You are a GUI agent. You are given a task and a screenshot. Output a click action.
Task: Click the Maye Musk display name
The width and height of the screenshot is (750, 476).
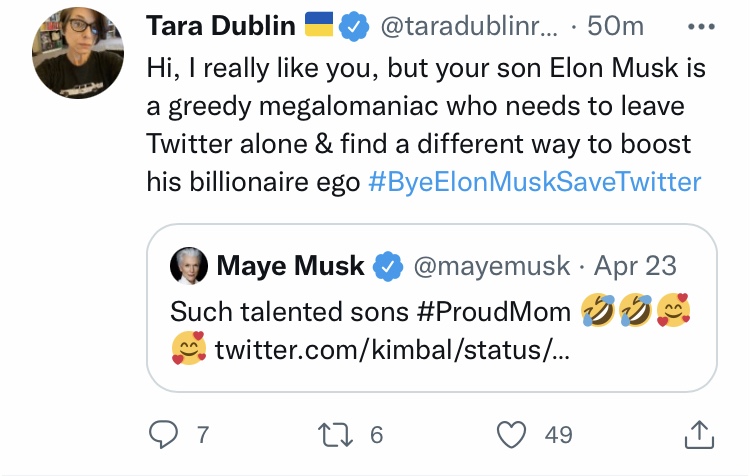coord(290,266)
